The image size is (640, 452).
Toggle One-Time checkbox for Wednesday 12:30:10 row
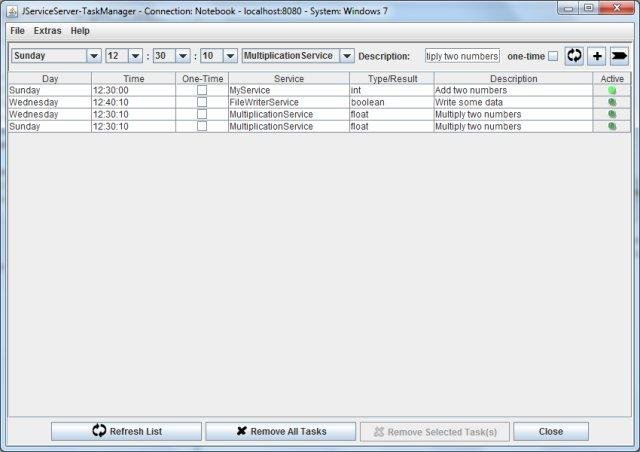coord(202,114)
